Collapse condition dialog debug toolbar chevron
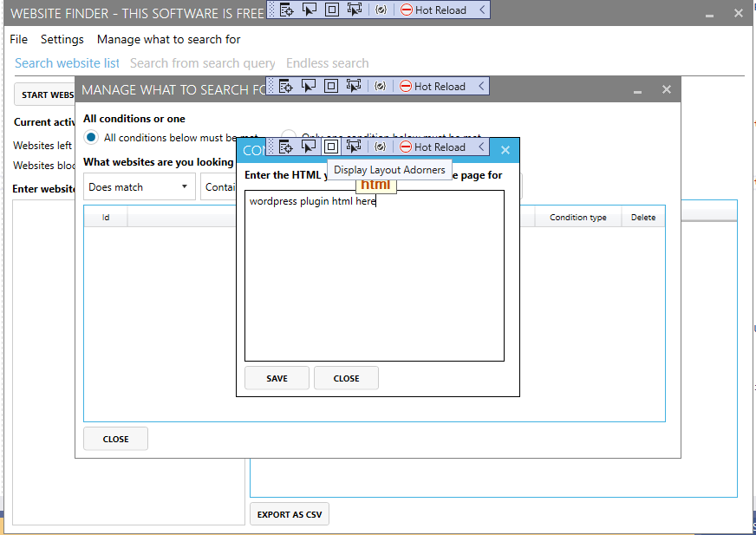 pos(480,147)
